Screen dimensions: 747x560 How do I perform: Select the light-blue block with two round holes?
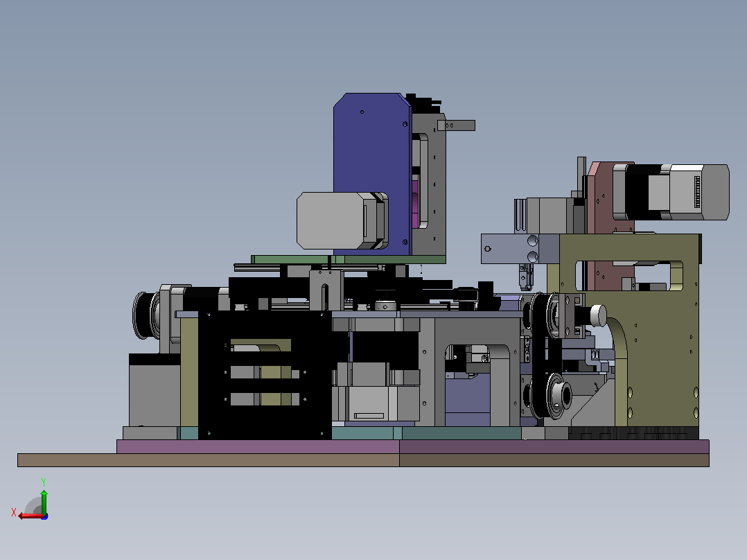[x=520, y=249]
